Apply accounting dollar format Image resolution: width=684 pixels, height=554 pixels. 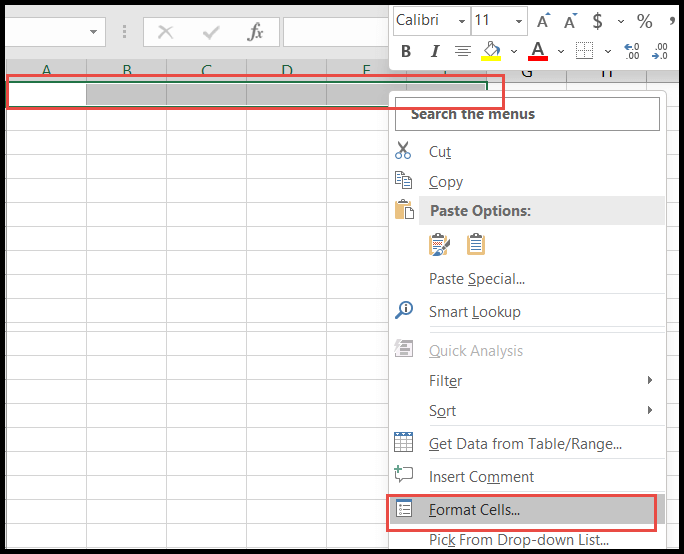pyautogui.click(x=598, y=21)
